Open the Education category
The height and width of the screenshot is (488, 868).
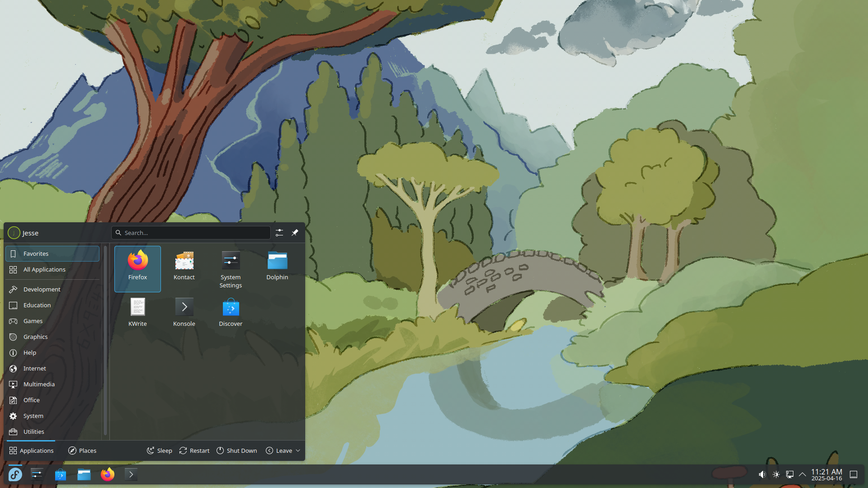pyautogui.click(x=52, y=305)
